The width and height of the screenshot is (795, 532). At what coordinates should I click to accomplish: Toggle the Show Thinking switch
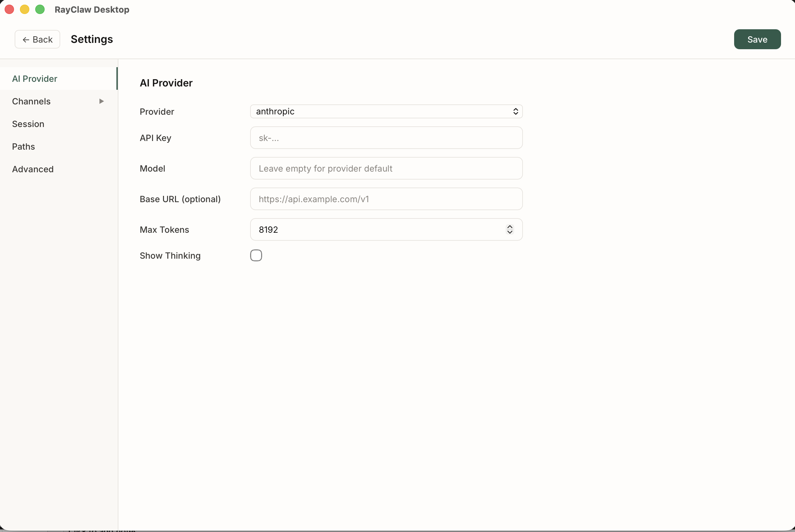(x=256, y=255)
